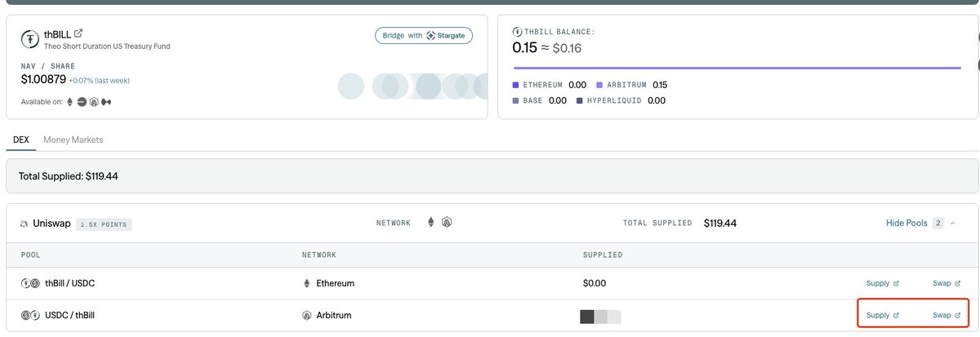Click the POOL column header
Image resolution: width=980 pixels, height=337 pixels.
click(30, 255)
